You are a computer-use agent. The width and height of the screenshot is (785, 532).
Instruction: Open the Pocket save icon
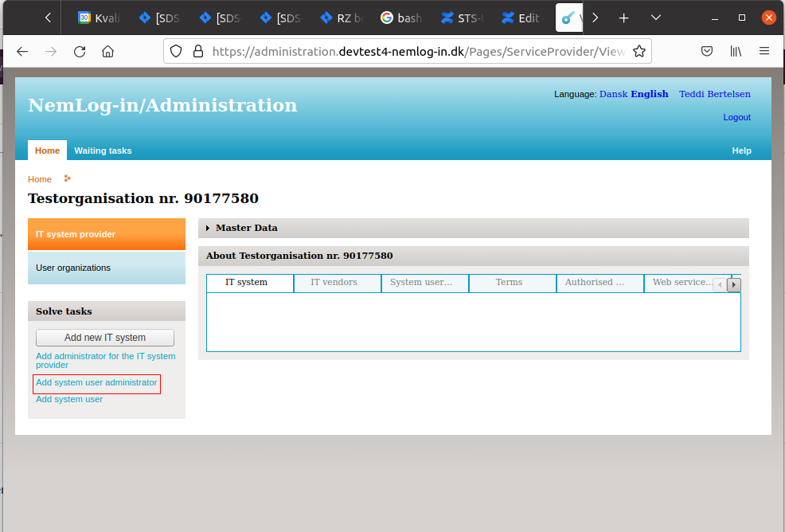706,52
